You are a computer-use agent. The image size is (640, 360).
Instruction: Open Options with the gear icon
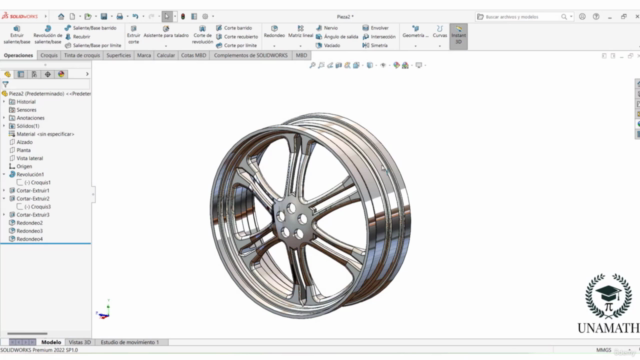205,16
